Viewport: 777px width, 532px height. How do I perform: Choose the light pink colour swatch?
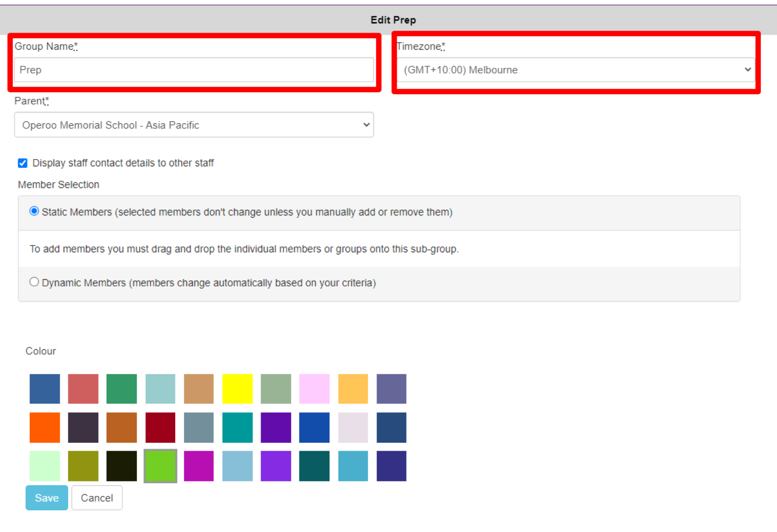pyautogui.click(x=314, y=389)
